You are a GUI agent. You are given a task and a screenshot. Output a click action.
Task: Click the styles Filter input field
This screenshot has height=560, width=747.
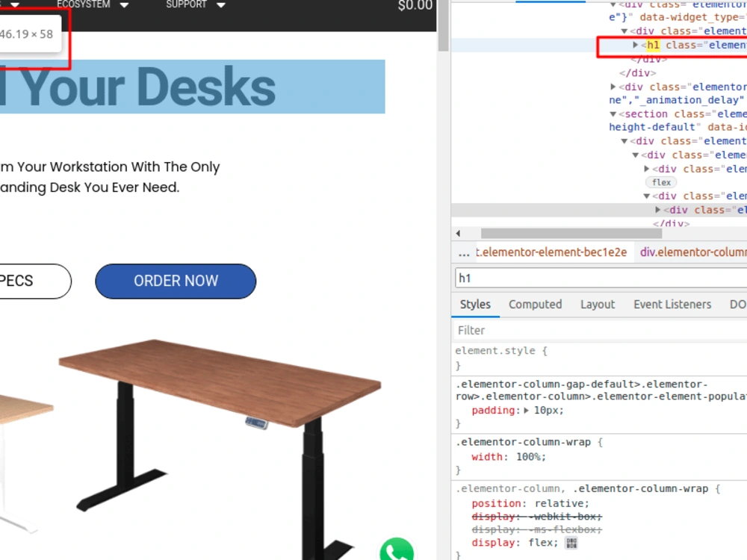pos(601,331)
